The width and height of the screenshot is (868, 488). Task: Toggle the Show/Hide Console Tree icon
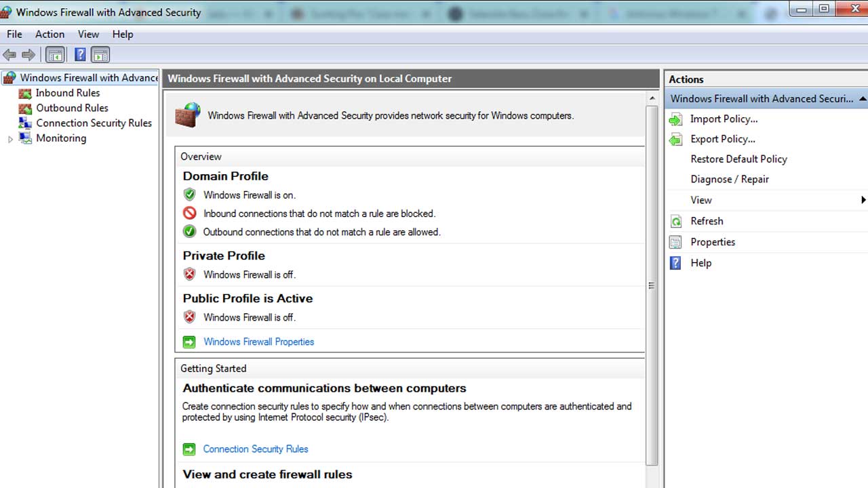pyautogui.click(x=56, y=55)
